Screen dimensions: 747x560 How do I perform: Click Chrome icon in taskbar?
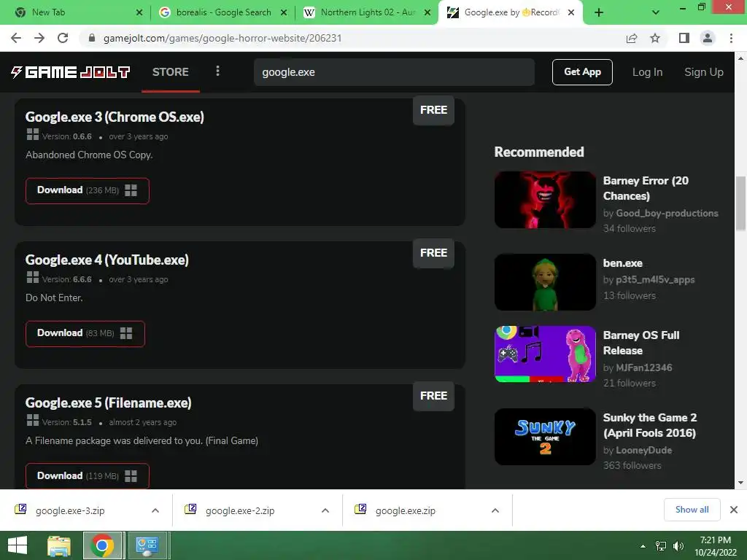point(102,545)
